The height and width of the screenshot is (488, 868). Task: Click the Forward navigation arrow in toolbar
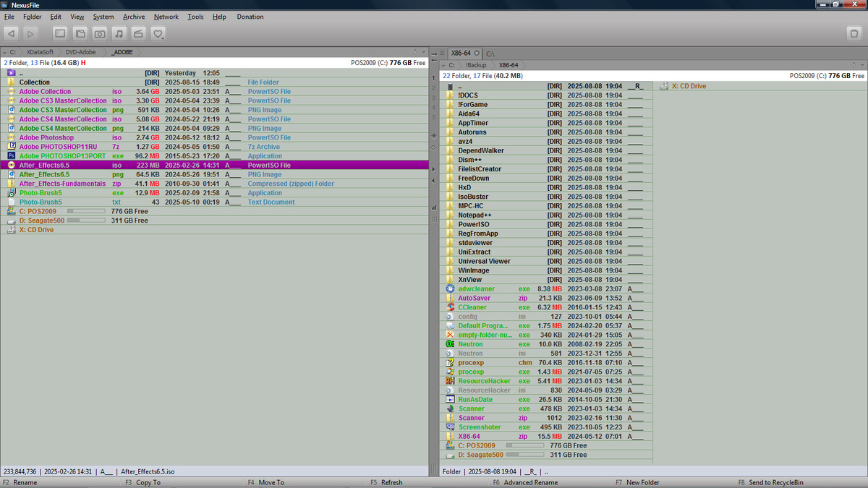(30, 33)
